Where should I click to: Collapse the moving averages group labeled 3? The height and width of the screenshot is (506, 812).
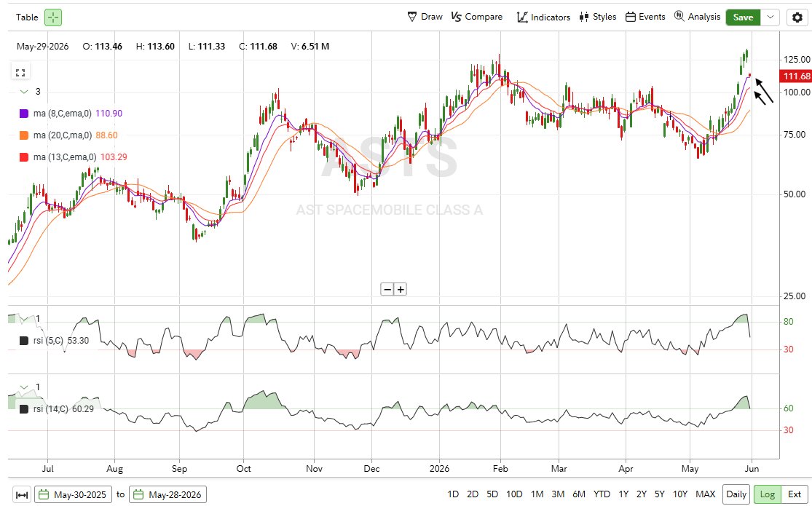click(24, 92)
